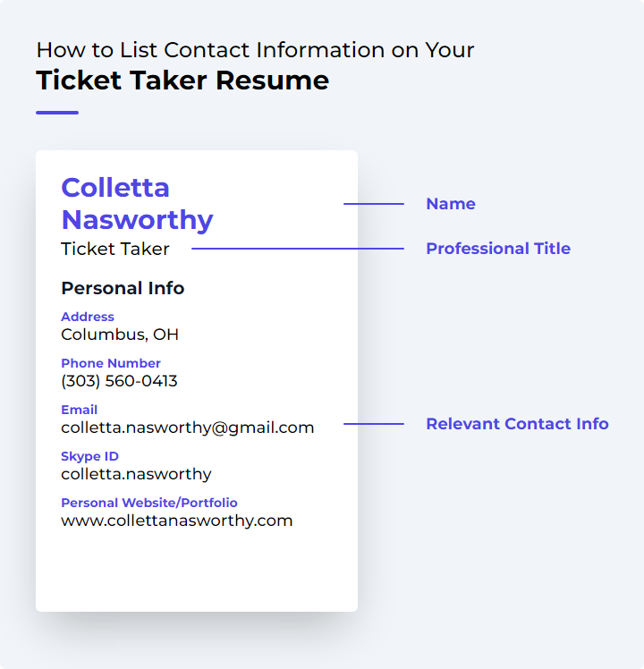Click the Personal Info section heading
The width and height of the screenshot is (644, 669).
click(x=123, y=288)
